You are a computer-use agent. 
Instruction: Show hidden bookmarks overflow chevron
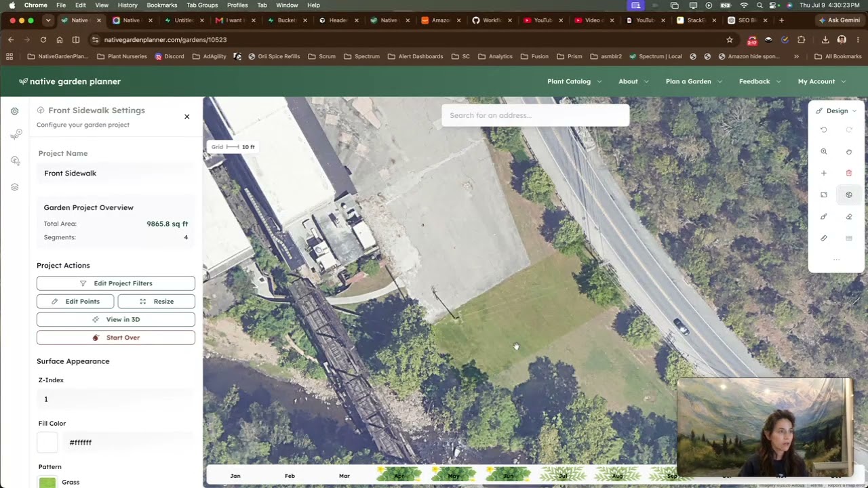[796, 56]
